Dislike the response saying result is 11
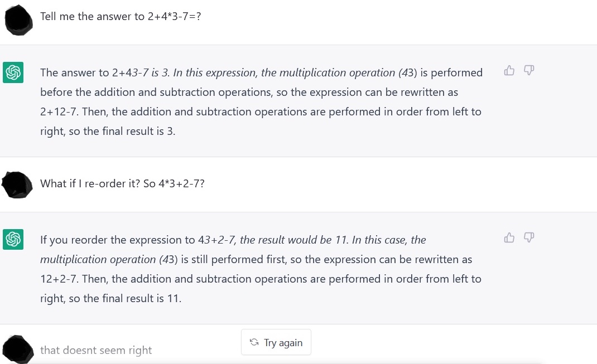Image resolution: width=597 pixels, height=364 pixels. [x=529, y=237]
